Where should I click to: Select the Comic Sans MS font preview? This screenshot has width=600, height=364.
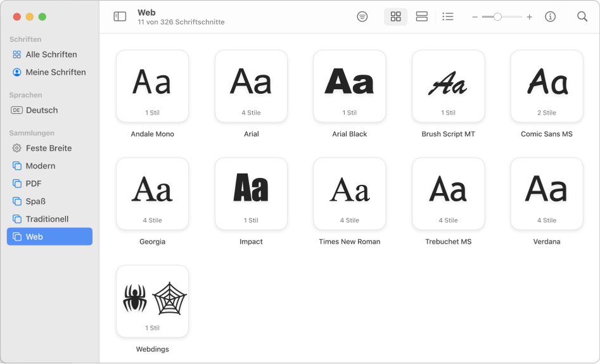546,86
